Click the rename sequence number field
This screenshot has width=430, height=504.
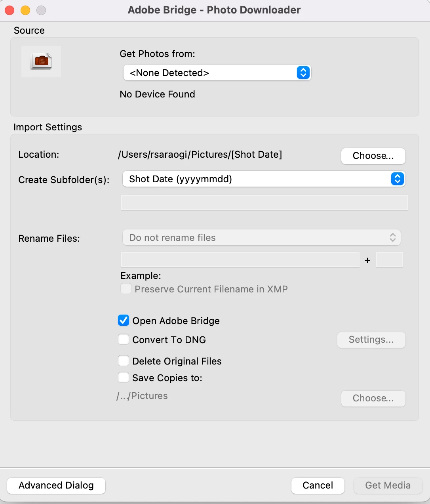(x=389, y=260)
